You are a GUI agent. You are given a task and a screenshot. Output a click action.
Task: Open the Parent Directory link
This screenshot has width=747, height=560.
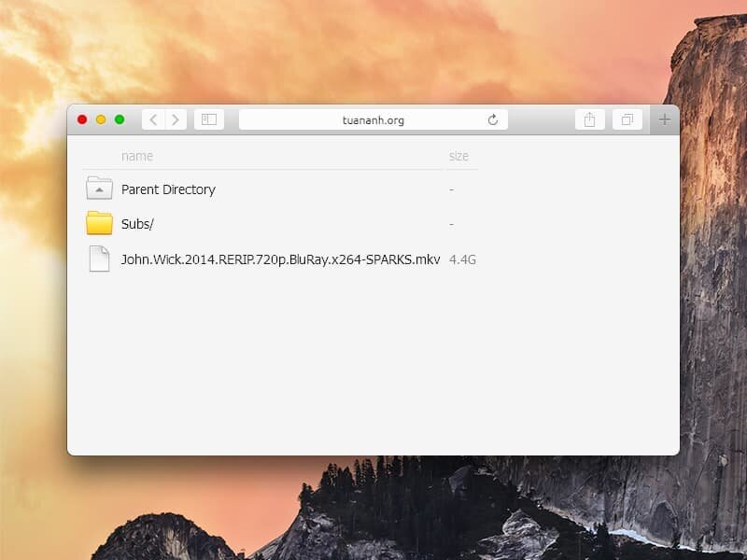pyautogui.click(x=167, y=189)
